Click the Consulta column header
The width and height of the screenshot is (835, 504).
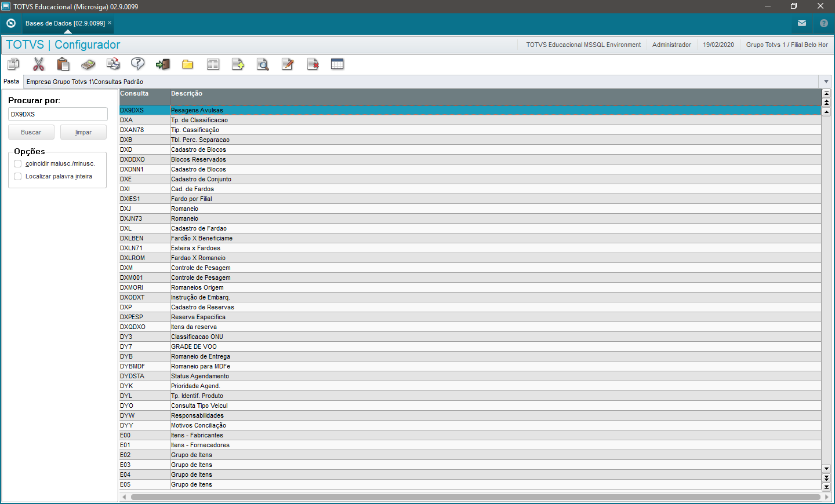(x=144, y=97)
